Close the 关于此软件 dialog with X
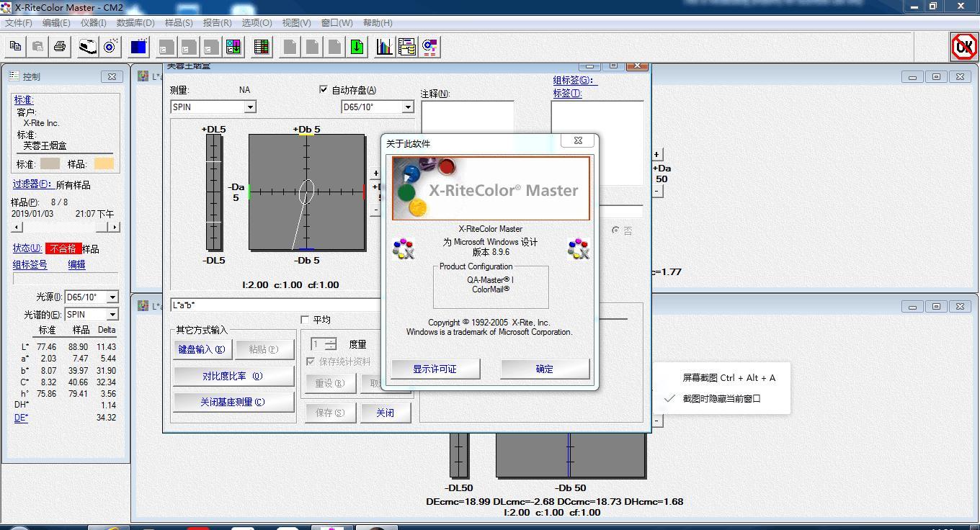 click(x=578, y=140)
